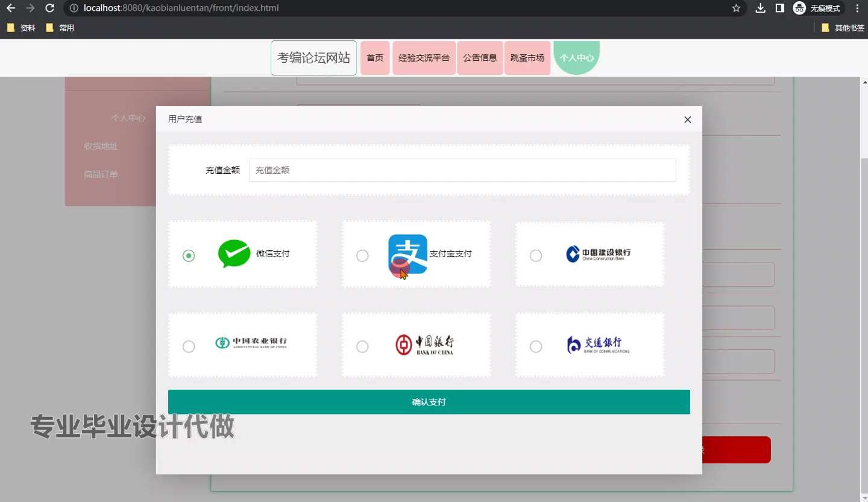Viewport: 868px width, 502px height.
Task: Click the 充值金额 input field
Action: tap(462, 170)
